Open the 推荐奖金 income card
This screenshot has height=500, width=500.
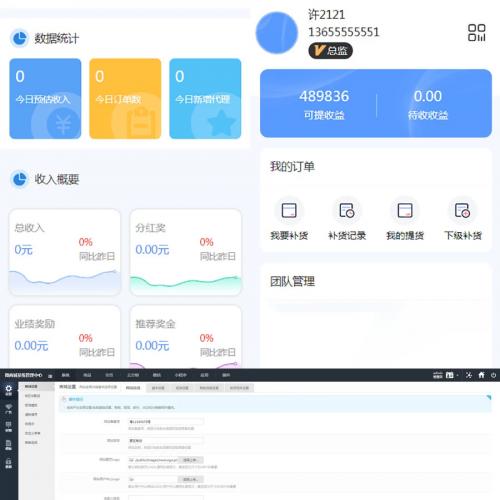(x=186, y=337)
